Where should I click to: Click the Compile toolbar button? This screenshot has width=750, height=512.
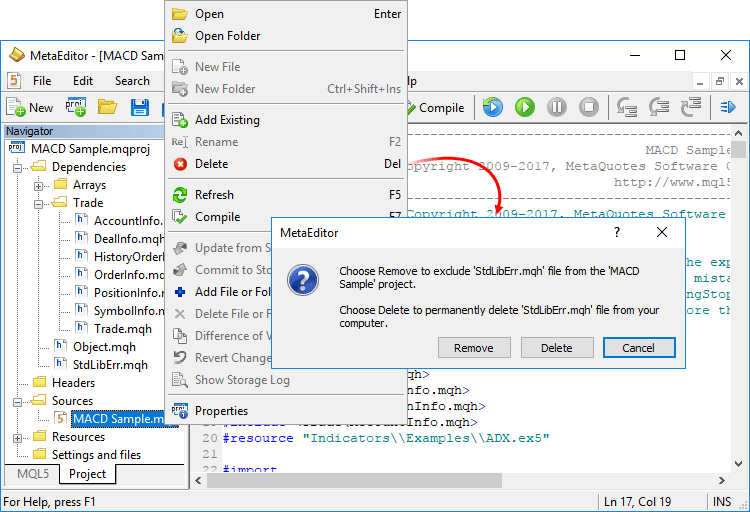(x=436, y=108)
